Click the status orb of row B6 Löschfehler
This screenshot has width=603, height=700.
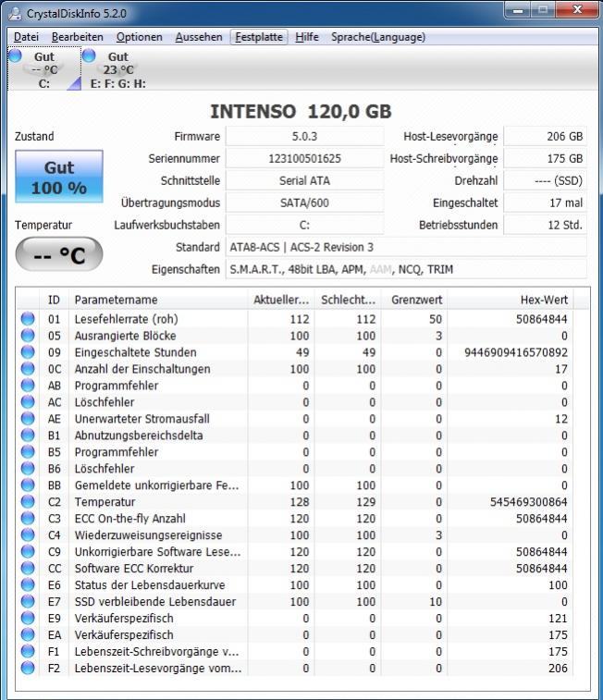click(x=28, y=468)
